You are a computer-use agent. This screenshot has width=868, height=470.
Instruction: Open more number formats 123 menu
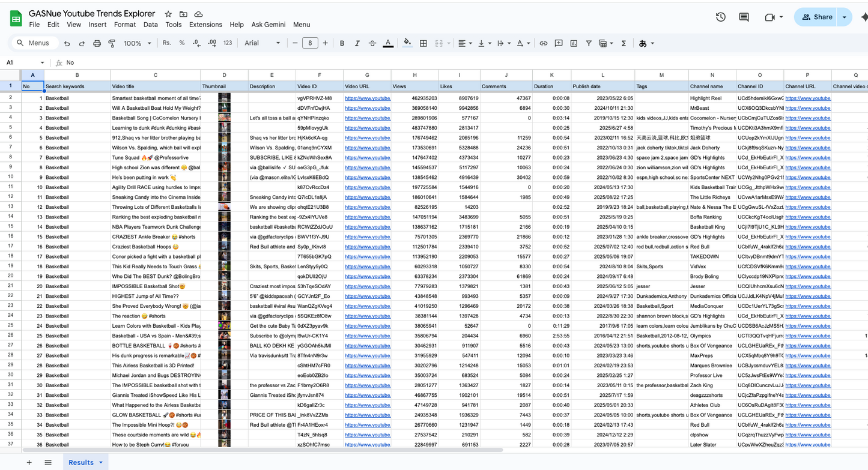(228, 43)
